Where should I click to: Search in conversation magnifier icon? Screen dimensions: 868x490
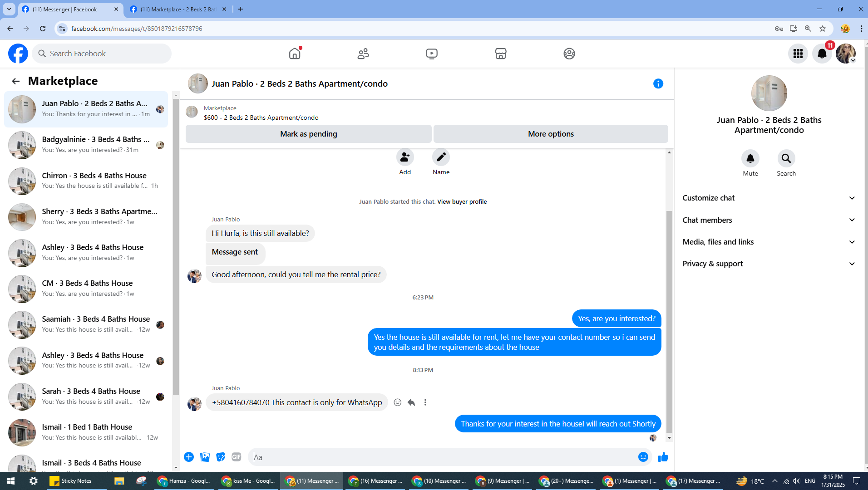[x=786, y=158]
